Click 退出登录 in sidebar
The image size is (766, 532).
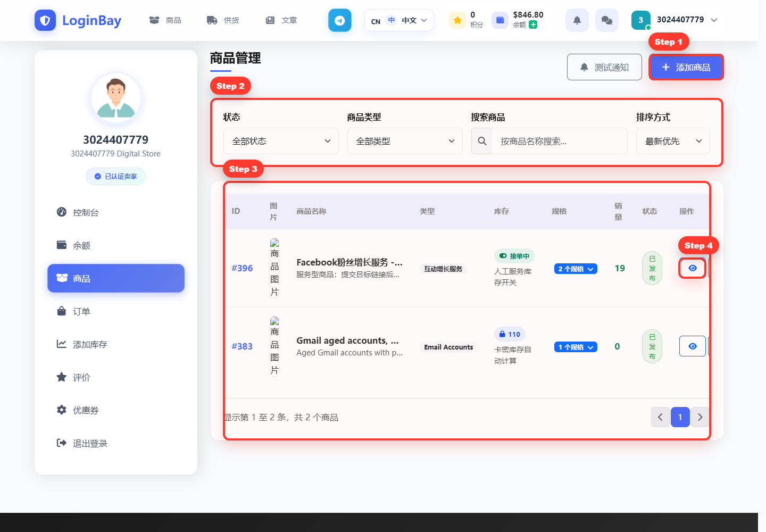116,443
